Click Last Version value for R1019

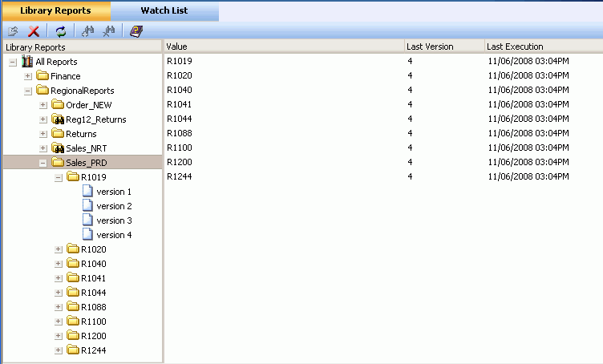pyautogui.click(x=410, y=61)
